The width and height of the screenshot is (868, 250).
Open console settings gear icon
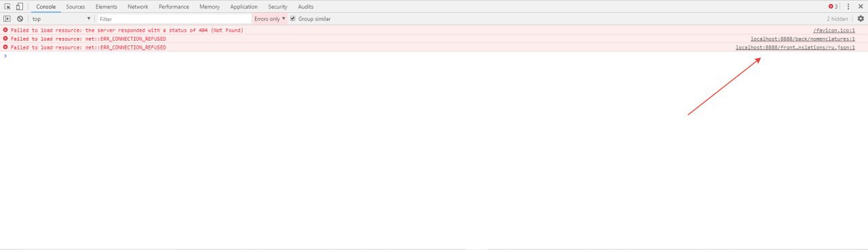click(x=861, y=19)
